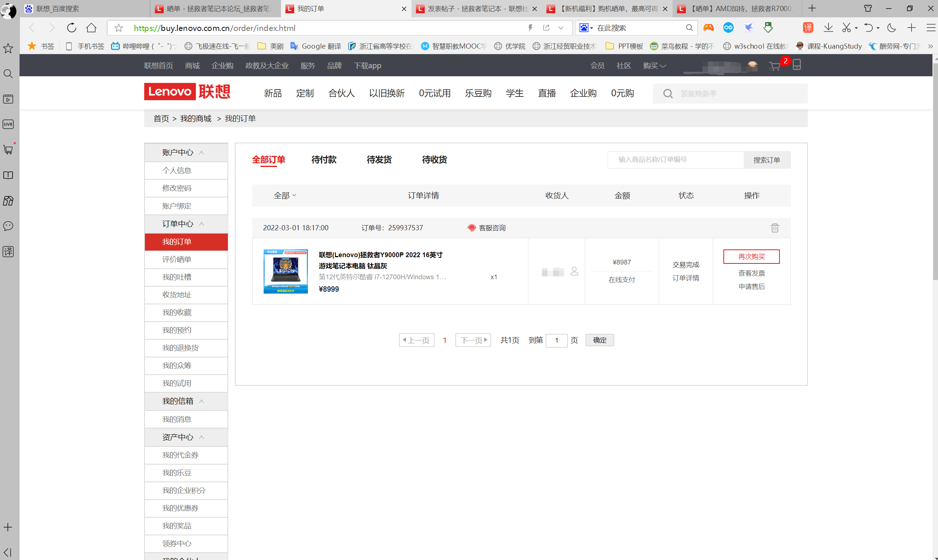Screen dimensions: 938x560
Task: Click the 搜索订单 button
Action: pos(767,160)
